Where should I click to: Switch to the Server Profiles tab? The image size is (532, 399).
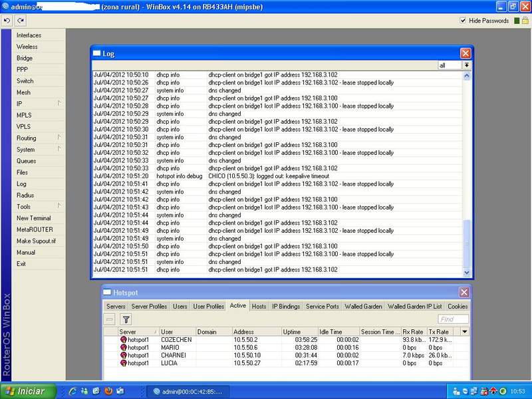click(x=149, y=307)
